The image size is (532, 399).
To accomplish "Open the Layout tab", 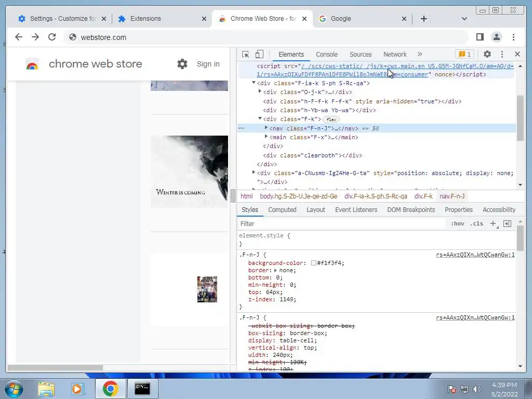I will pyautogui.click(x=316, y=210).
